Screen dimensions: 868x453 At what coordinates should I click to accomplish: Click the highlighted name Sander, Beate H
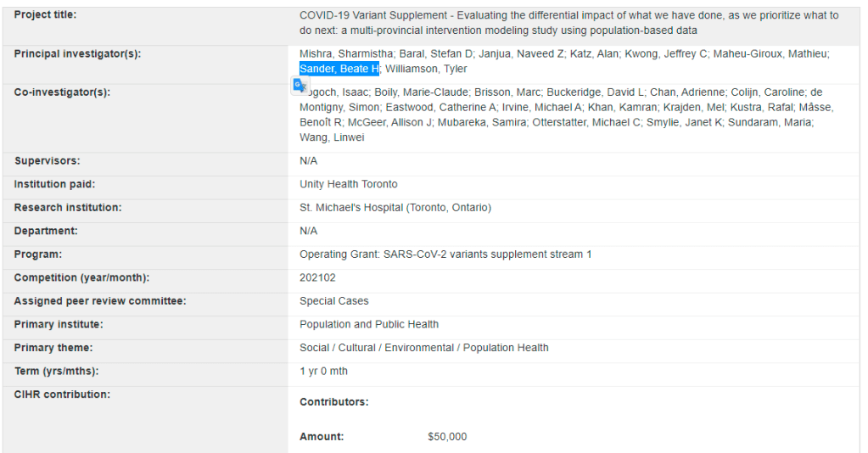pyautogui.click(x=339, y=69)
